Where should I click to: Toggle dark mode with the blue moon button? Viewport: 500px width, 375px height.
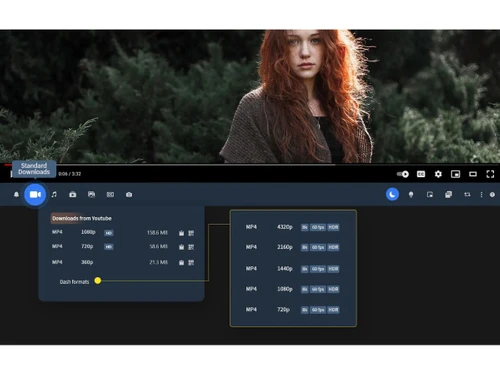click(392, 194)
